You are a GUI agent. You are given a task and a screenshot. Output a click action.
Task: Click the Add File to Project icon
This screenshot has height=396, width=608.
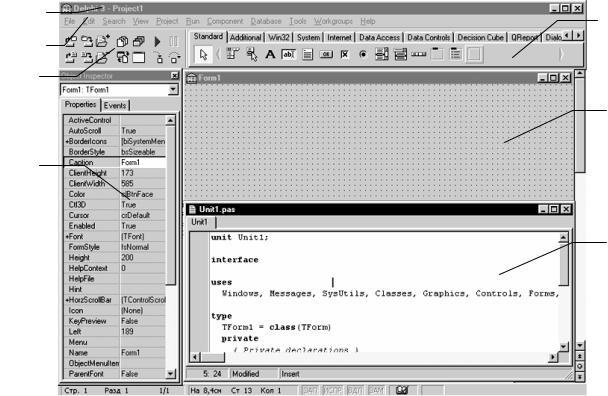[x=103, y=41]
